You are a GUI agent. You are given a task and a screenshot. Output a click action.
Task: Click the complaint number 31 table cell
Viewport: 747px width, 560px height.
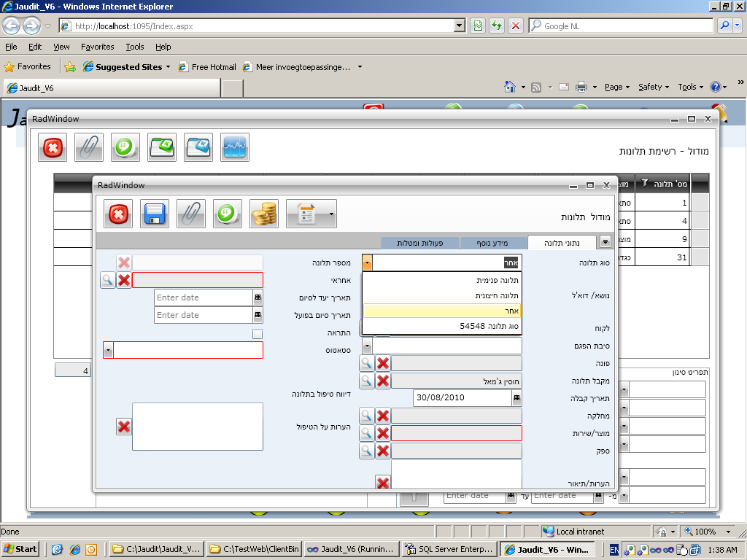pyautogui.click(x=662, y=257)
